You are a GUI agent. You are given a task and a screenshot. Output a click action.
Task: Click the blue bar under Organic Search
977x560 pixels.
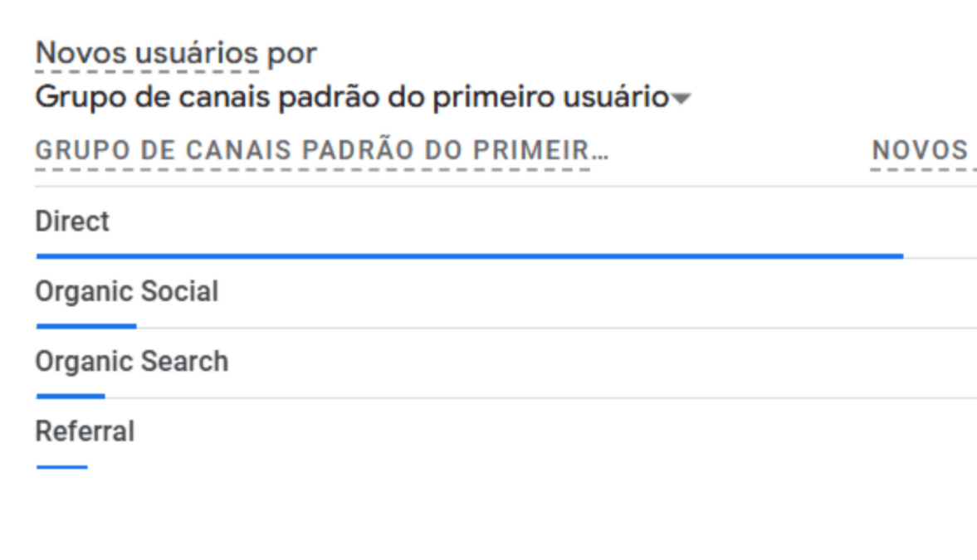click(x=71, y=397)
